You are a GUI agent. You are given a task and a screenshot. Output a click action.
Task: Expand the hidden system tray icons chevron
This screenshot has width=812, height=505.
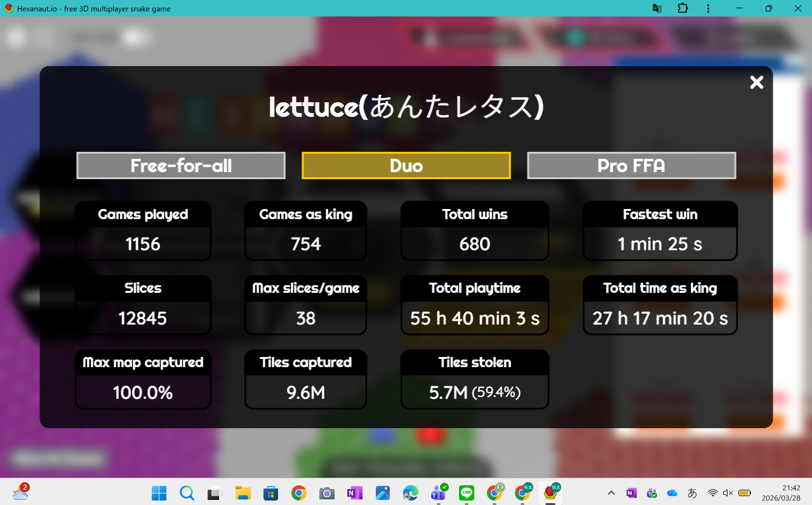tap(611, 493)
